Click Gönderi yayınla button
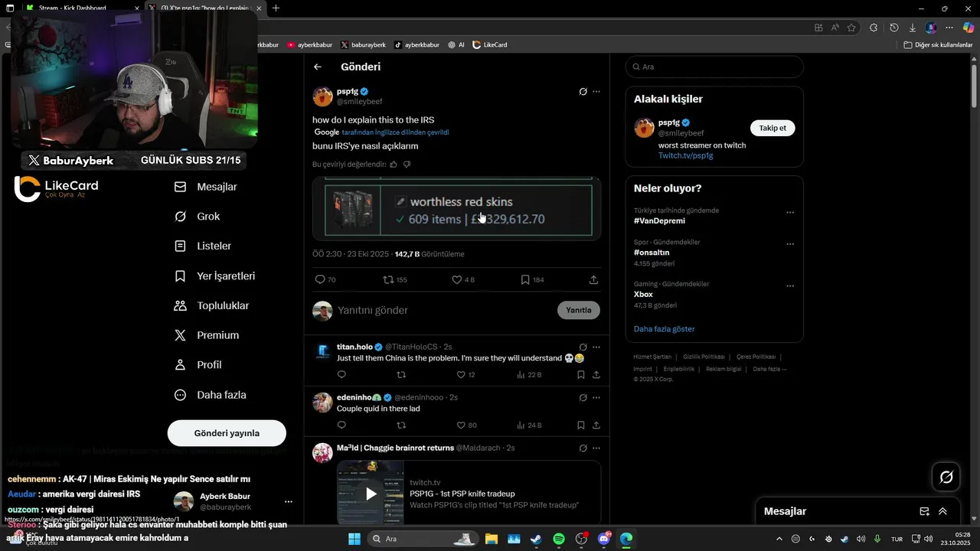This screenshot has height=551, width=980. (x=227, y=433)
